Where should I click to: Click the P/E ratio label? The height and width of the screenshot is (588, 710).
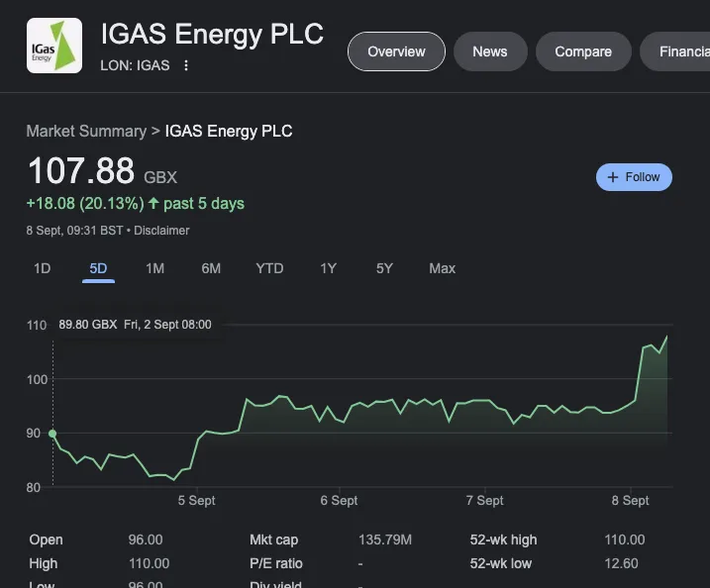point(275,563)
